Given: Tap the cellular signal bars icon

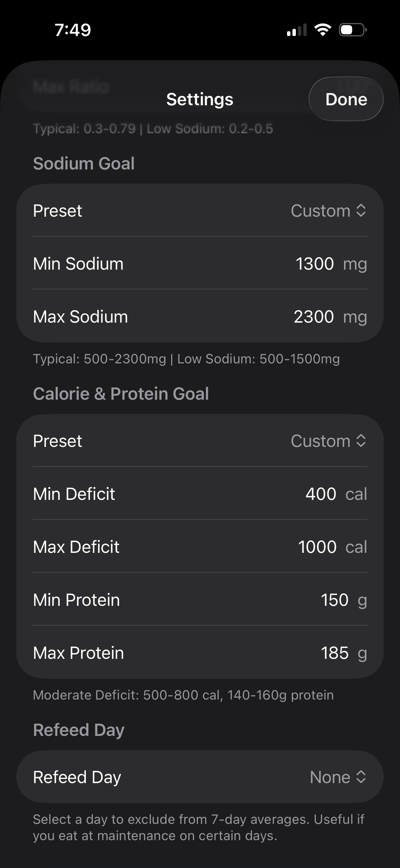Looking at the screenshot, I should click(x=297, y=30).
